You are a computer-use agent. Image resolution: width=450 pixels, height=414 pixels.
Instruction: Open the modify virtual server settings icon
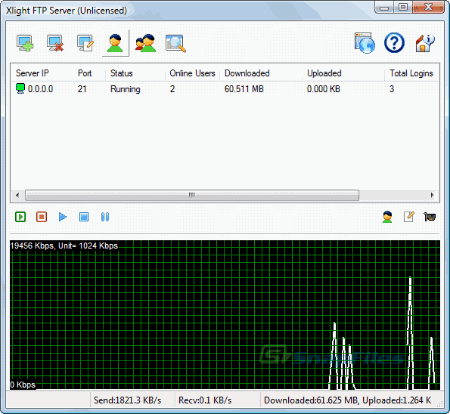click(x=85, y=43)
